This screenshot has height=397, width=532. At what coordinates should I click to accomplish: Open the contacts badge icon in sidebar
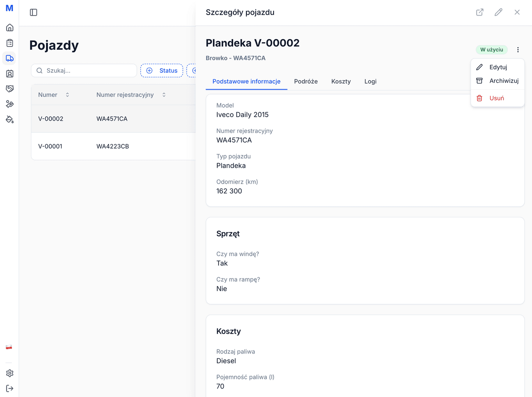(9, 74)
